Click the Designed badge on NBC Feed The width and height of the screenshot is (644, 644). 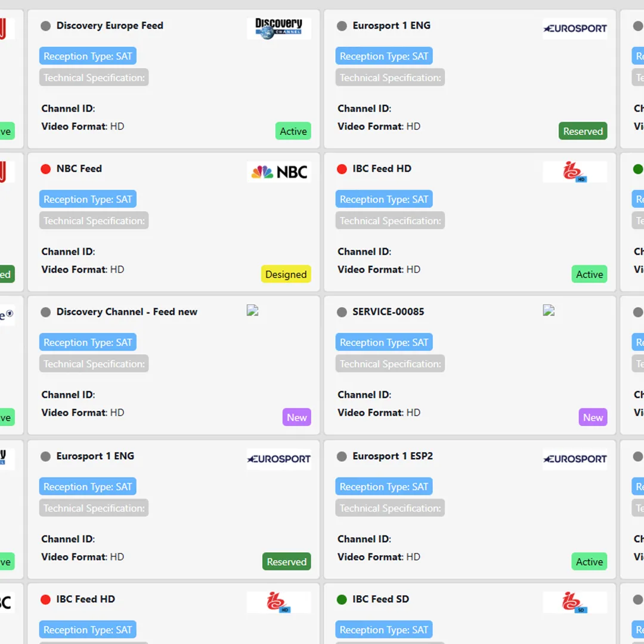286,274
